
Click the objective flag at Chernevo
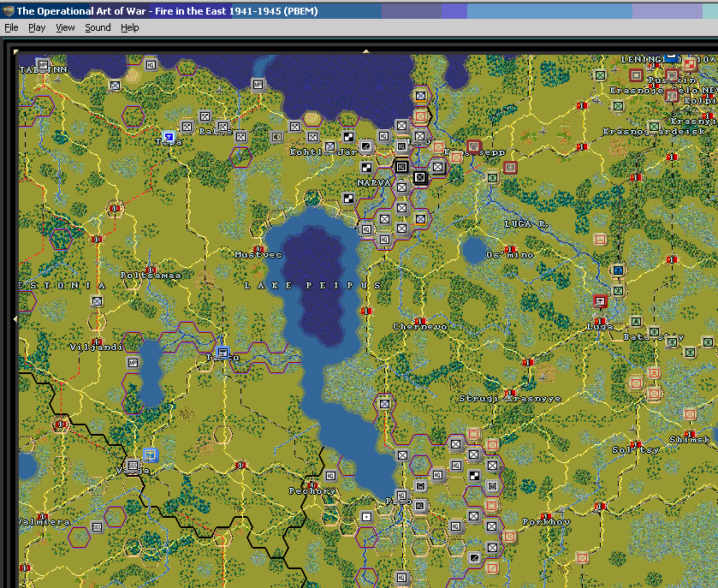click(x=420, y=321)
